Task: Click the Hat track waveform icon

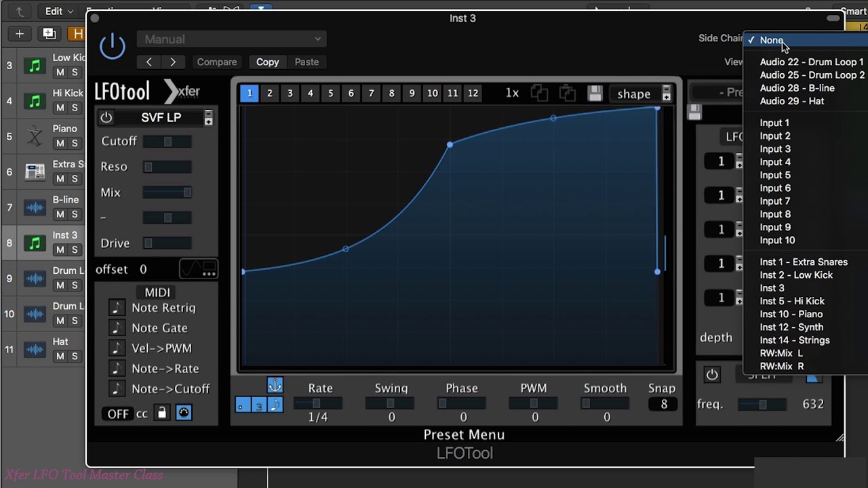Action: [35, 349]
